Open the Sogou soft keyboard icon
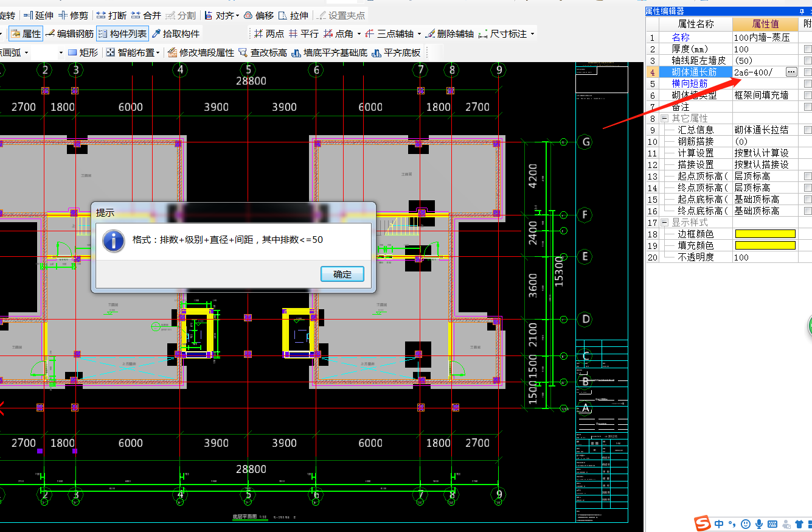 [773, 523]
